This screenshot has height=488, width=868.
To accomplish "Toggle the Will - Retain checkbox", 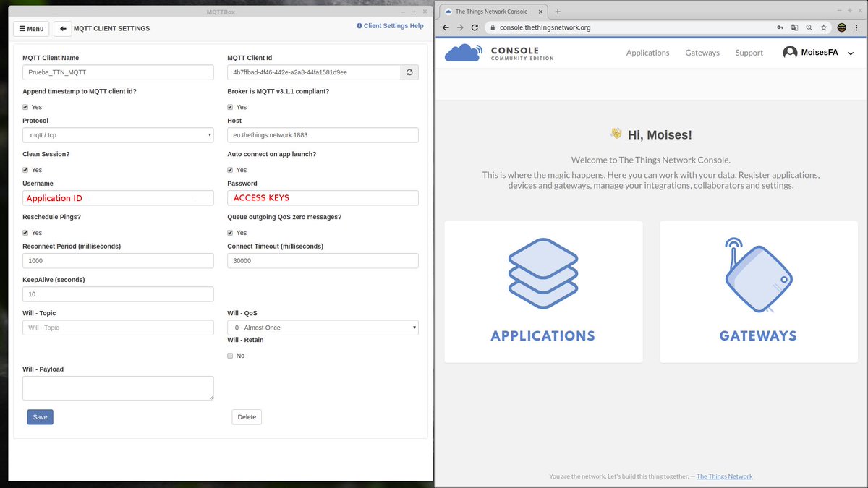I will click(x=231, y=356).
